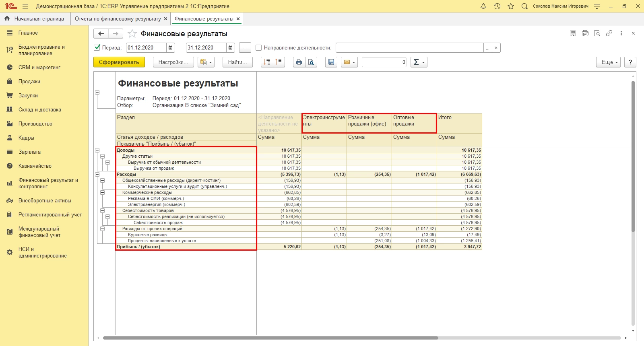The image size is (644, 346).
Task: Click the get link chain icon
Action: point(609,33)
